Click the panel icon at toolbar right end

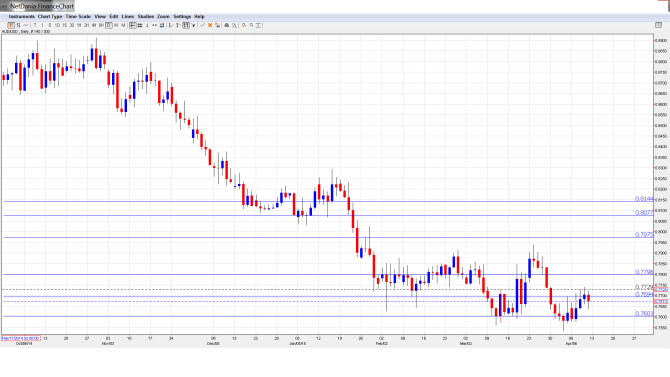[x=658, y=26]
